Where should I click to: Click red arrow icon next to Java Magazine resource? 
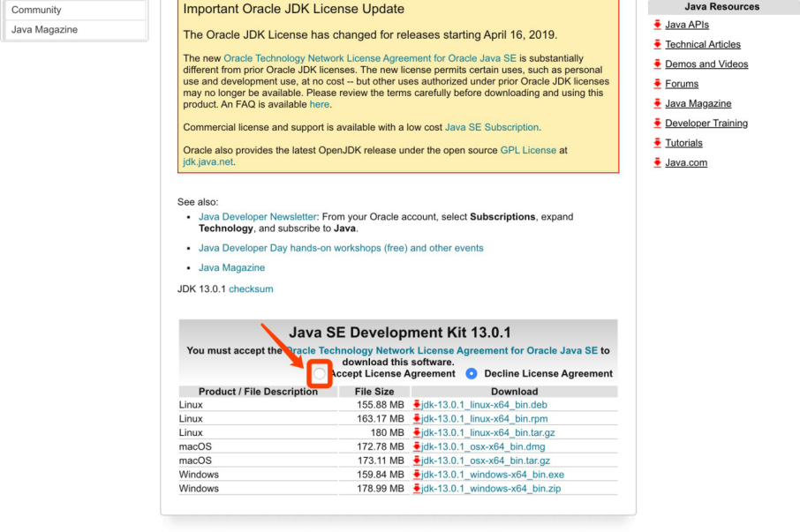pos(657,103)
